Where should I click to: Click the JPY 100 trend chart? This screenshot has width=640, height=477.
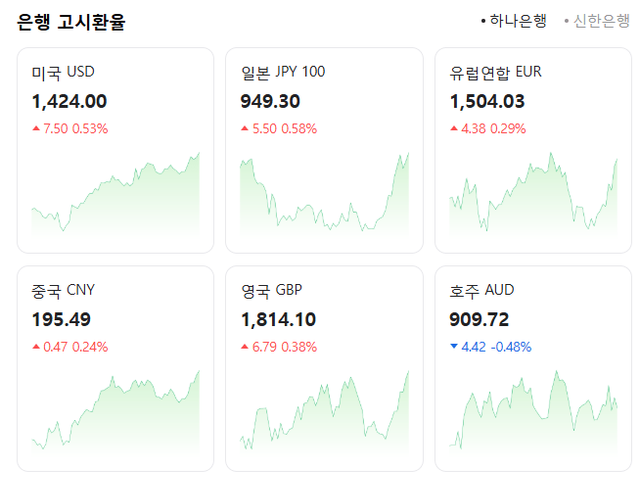[324, 200]
